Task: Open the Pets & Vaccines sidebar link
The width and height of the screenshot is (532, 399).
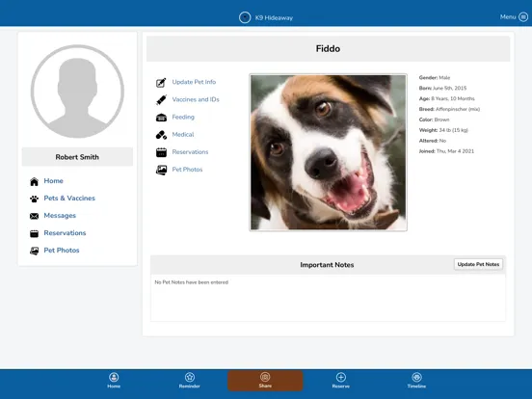Action: (x=69, y=199)
